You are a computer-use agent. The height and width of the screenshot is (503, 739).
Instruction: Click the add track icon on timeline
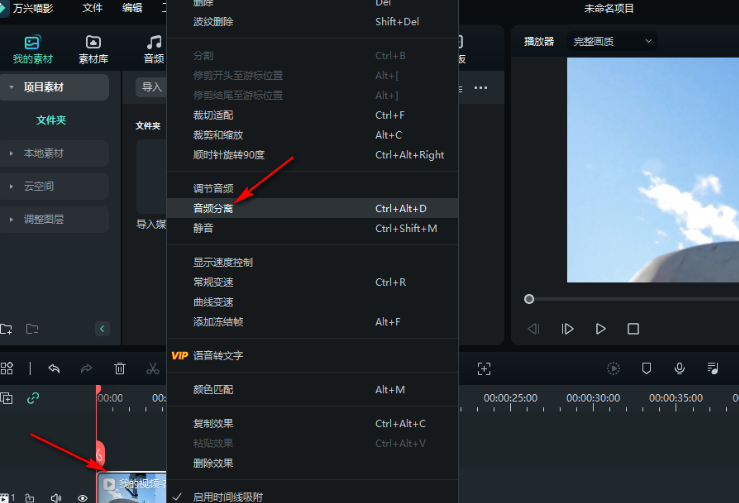[7, 398]
